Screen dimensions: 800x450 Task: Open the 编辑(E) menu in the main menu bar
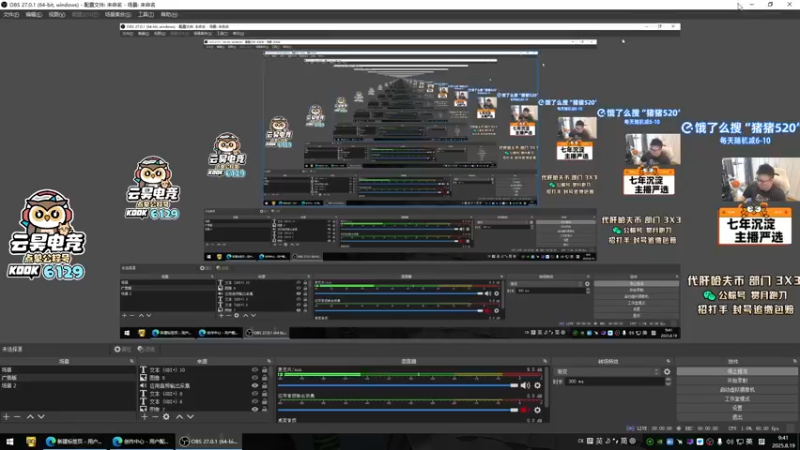(x=34, y=15)
